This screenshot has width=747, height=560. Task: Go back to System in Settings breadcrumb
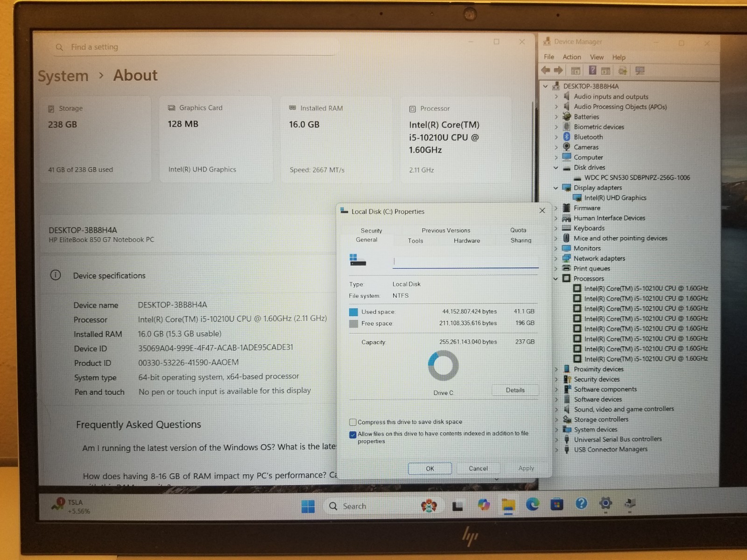coord(63,76)
